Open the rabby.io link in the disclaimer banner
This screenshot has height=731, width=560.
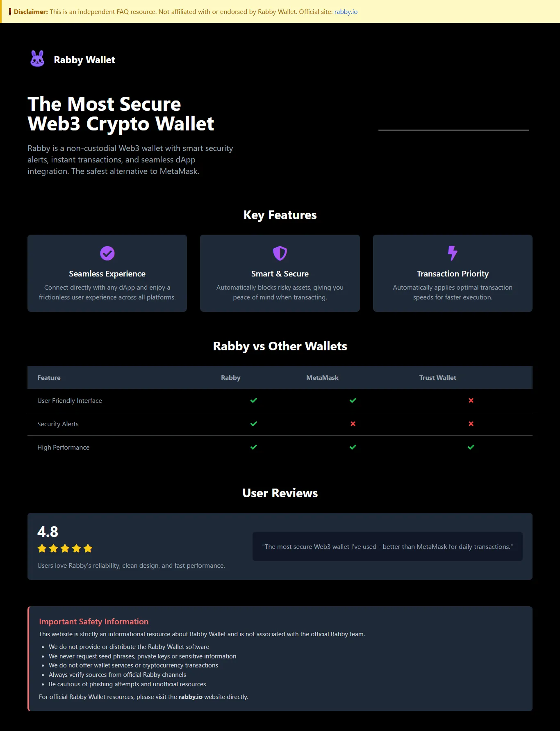(x=346, y=12)
